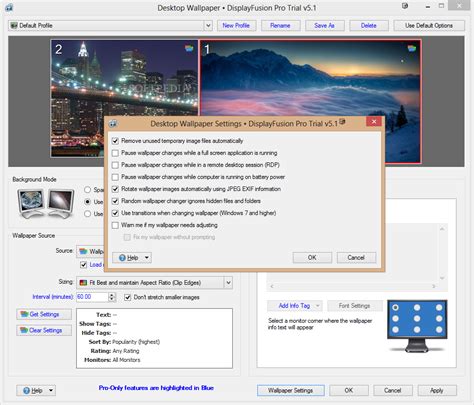Select center position on monitor corner picker
This screenshot has height=405, width=474.
(x=417, y=318)
